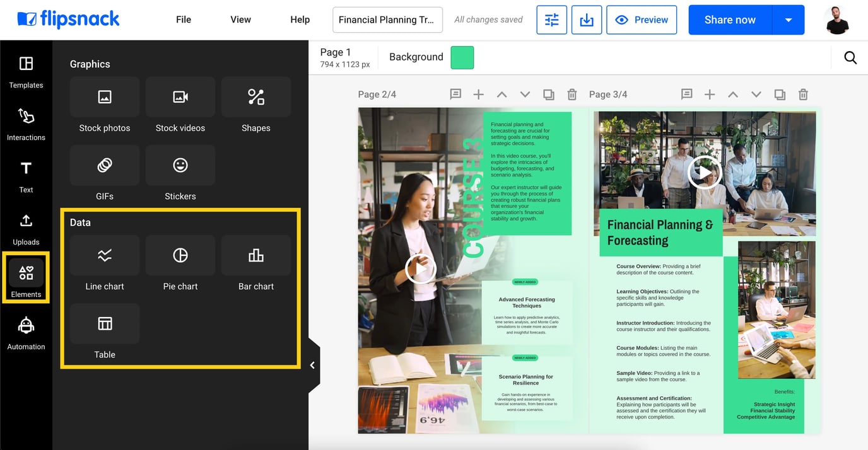This screenshot has width=868, height=450.
Task: Open the File menu
Action: (x=183, y=20)
